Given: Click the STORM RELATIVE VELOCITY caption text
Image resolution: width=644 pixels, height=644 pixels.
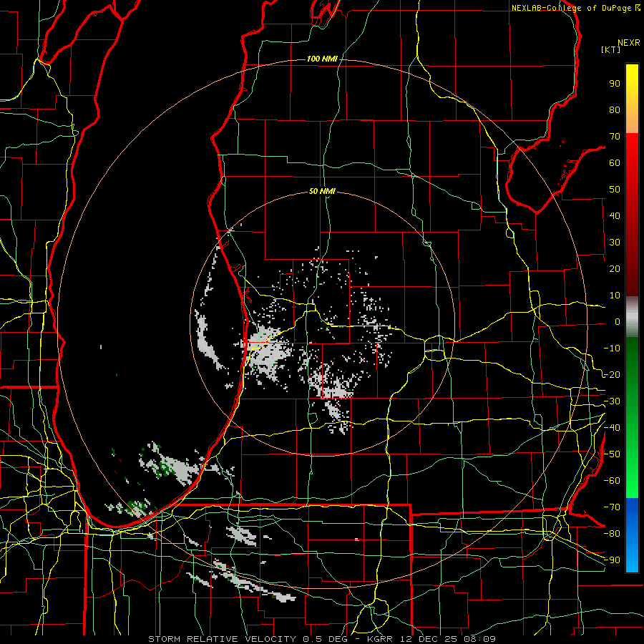Looking at the screenshot, I should click(222, 639).
